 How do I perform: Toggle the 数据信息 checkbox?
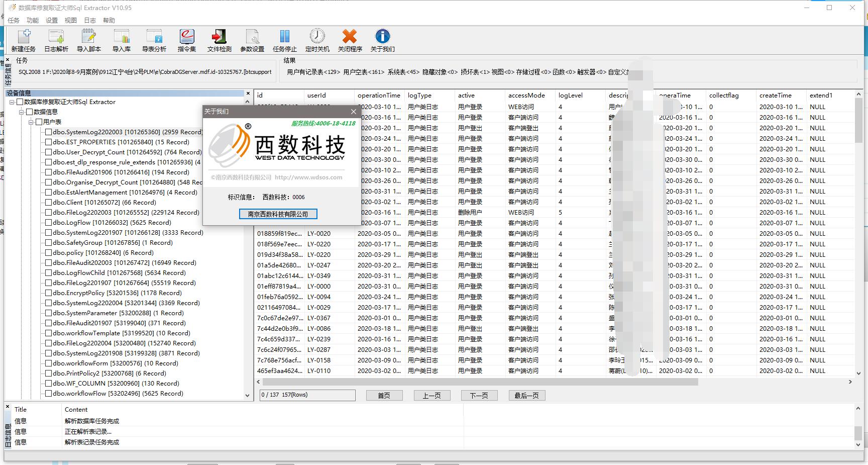(29, 112)
